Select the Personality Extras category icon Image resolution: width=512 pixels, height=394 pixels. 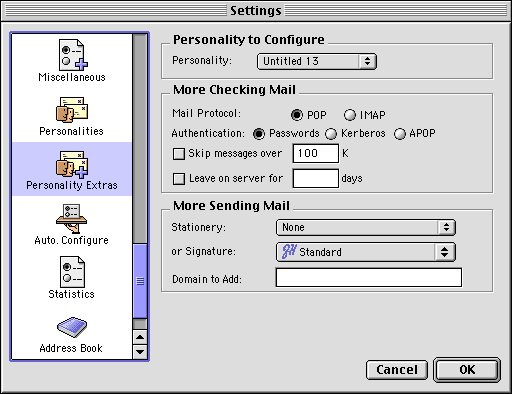pyautogui.click(x=72, y=164)
